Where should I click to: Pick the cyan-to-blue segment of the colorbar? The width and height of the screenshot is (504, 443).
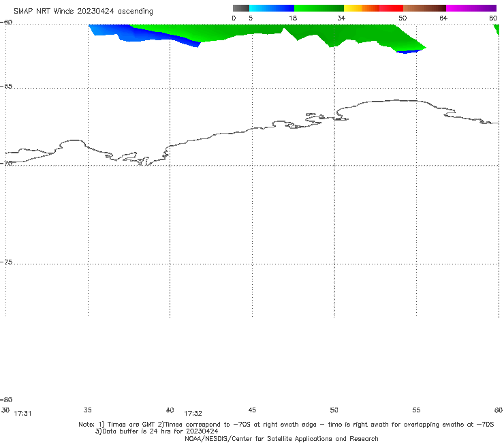point(272,8)
